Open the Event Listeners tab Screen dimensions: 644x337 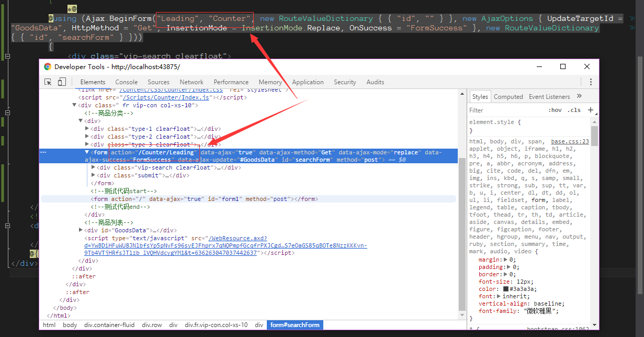pos(549,97)
